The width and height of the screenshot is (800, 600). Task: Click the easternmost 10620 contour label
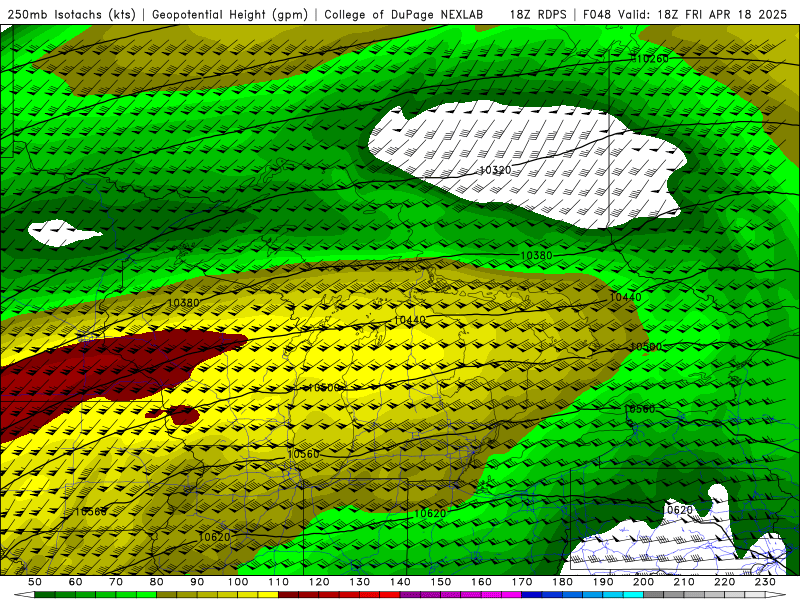[678, 510]
